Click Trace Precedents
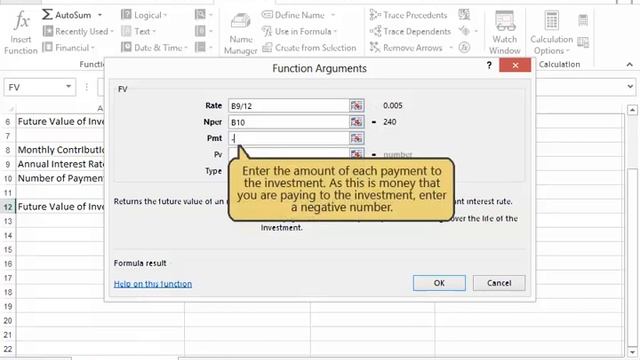 click(408, 15)
